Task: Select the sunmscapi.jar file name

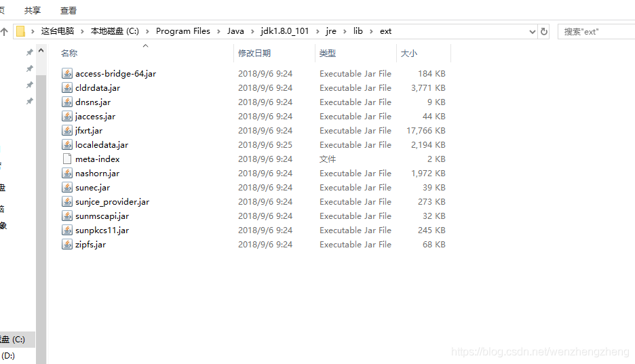Action: [102, 216]
